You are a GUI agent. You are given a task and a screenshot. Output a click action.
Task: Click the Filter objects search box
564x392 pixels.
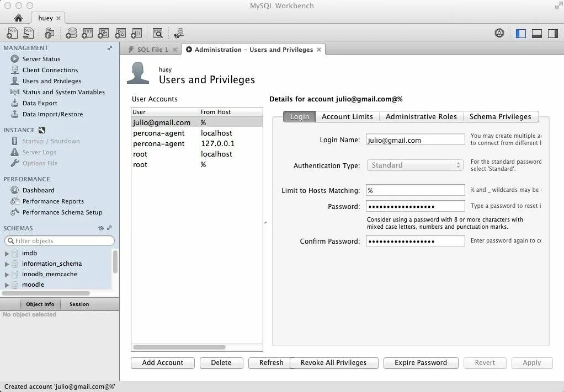coord(60,241)
